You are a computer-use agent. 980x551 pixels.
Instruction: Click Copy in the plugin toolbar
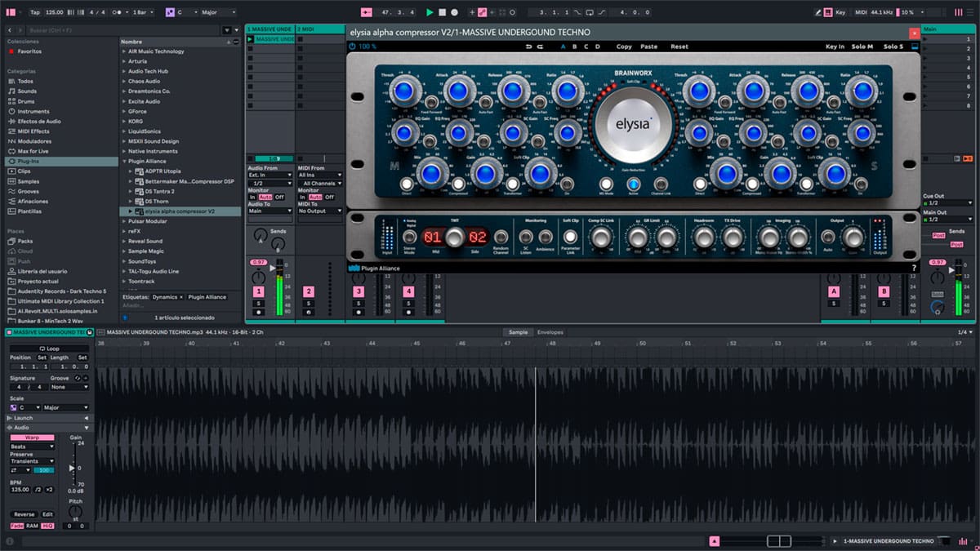coord(624,47)
